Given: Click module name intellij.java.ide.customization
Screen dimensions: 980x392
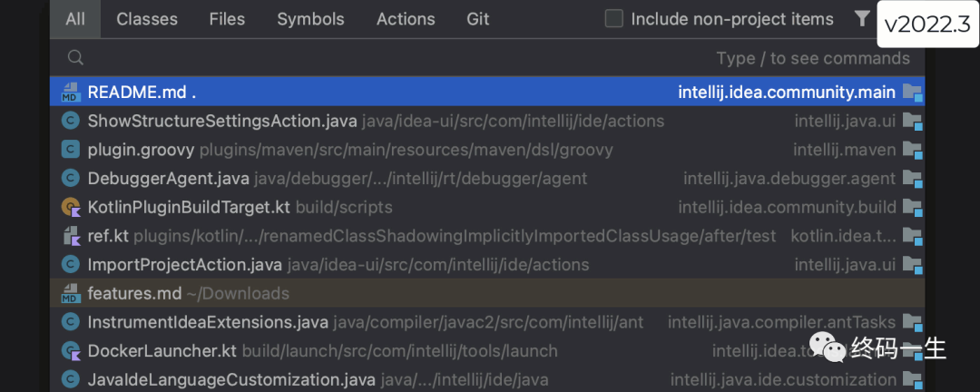Looking at the screenshot, I should pos(783,379).
